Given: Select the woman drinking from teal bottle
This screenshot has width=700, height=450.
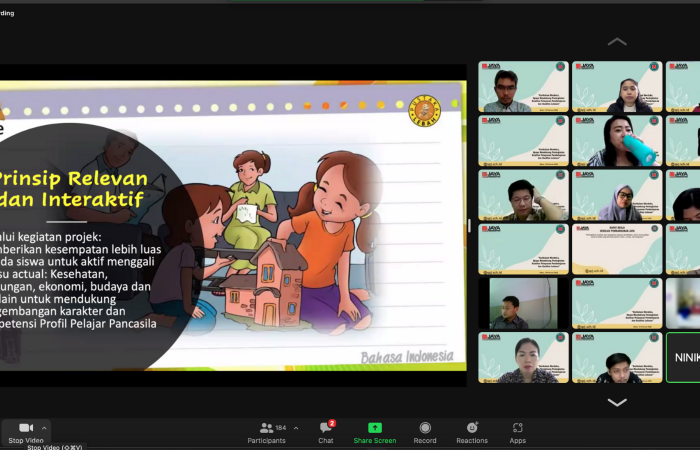Looking at the screenshot, I should click(x=617, y=141).
